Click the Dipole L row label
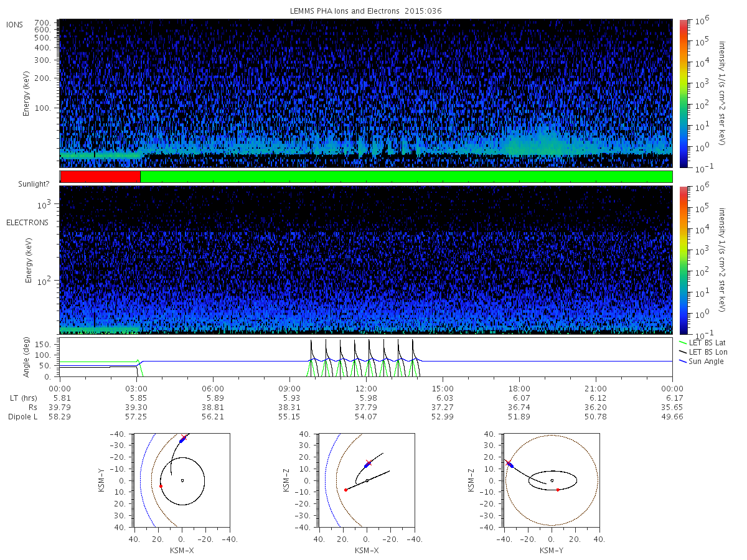The image size is (747, 560). [22, 416]
